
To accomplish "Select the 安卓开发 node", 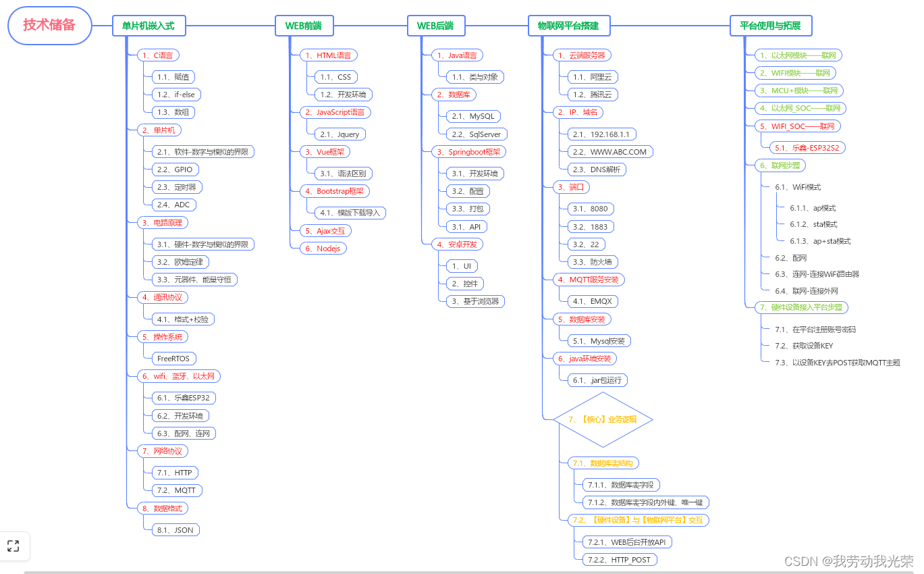I will pyautogui.click(x=458, y=244).
